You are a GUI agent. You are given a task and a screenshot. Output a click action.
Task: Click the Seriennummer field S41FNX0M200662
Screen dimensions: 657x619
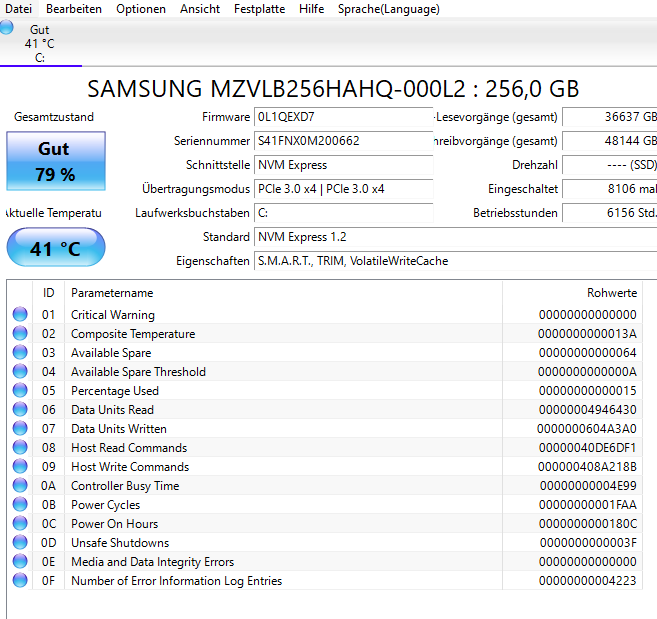tap(343, 141)
